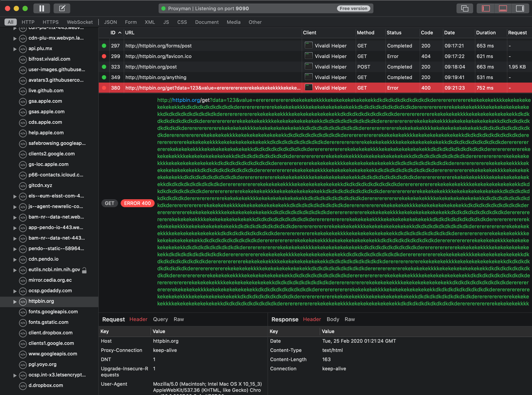Viewport: 532px width, 395px height.
Task: Filter by HTTPS traffic
Action: (x=50, y=22)
